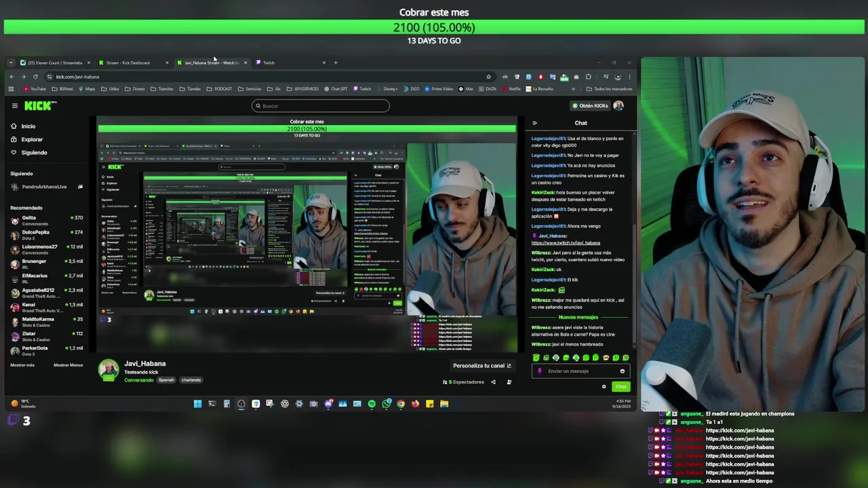This screenshot has height=488, width=868.
Task: Click Mostrar Menos under Recomendado
Action: click(68, 365)
